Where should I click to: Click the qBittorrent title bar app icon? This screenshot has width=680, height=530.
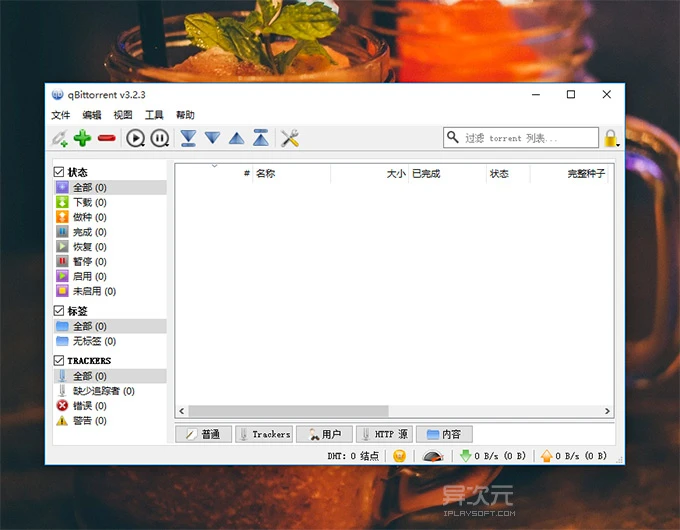57,94
